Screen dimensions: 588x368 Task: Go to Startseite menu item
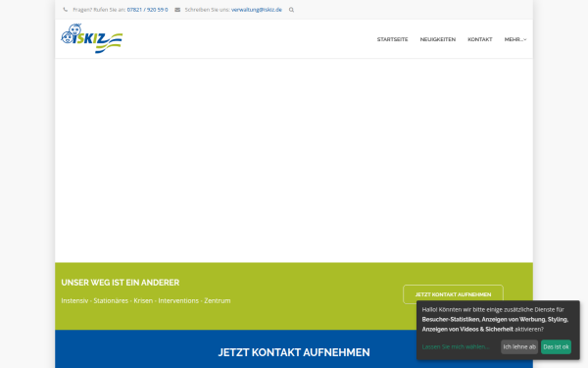(392, 39)
